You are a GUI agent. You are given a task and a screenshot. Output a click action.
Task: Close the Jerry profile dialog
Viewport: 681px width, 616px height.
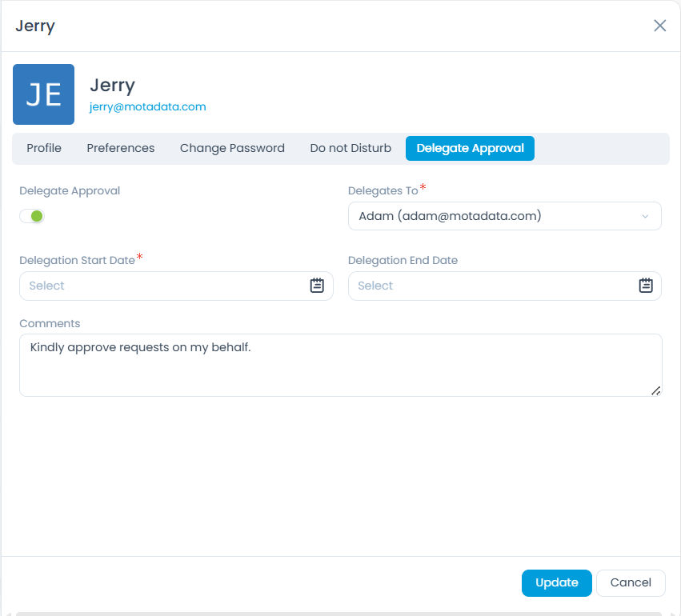(659, 26)
